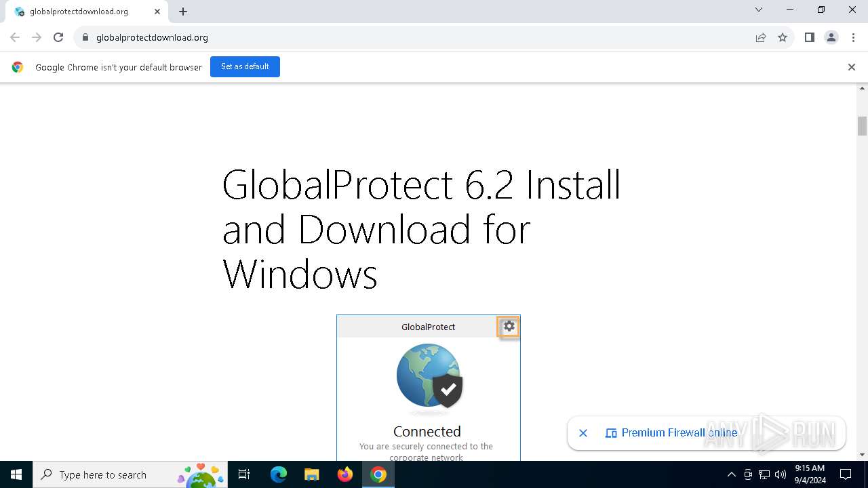868x488 pixels.
Task: Click the browser forward arrow
Action: [x=37, y=37]
